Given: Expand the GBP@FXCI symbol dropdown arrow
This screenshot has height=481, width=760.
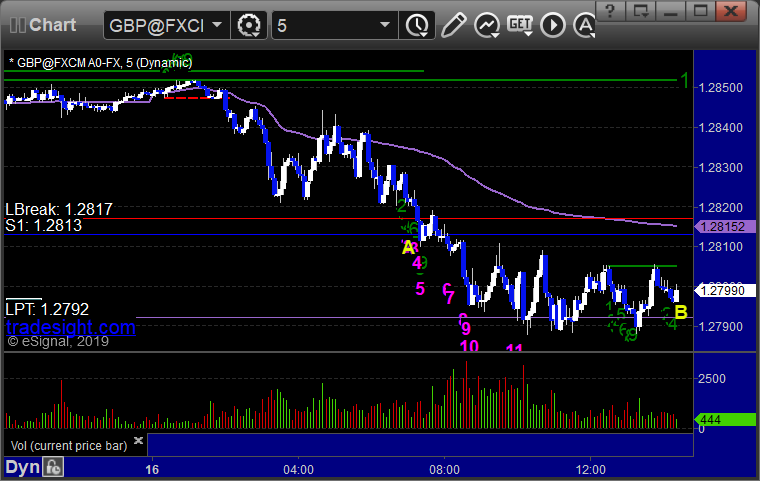Looking at the screenshot, I should [x=217, y=24].
